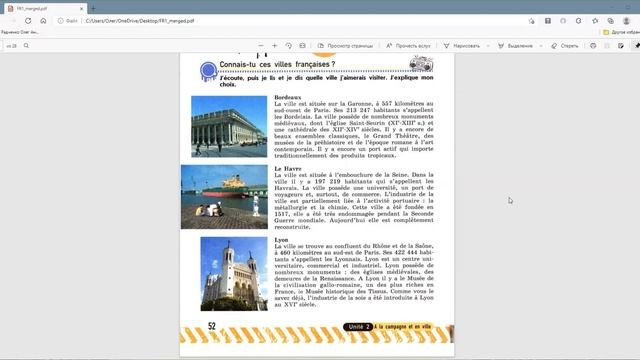Screen dimensions: 640x360
Task: Search within the PDF document
Action: (26, 46)
